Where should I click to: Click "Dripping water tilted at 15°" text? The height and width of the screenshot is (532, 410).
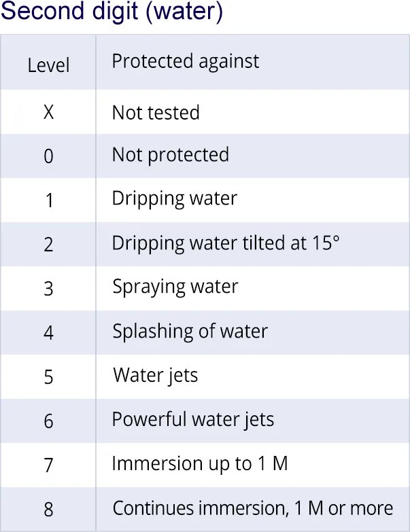[x=225, y=243]
